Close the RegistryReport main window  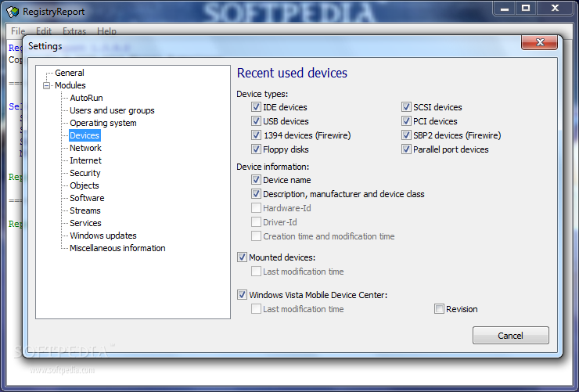click(555, 9)
